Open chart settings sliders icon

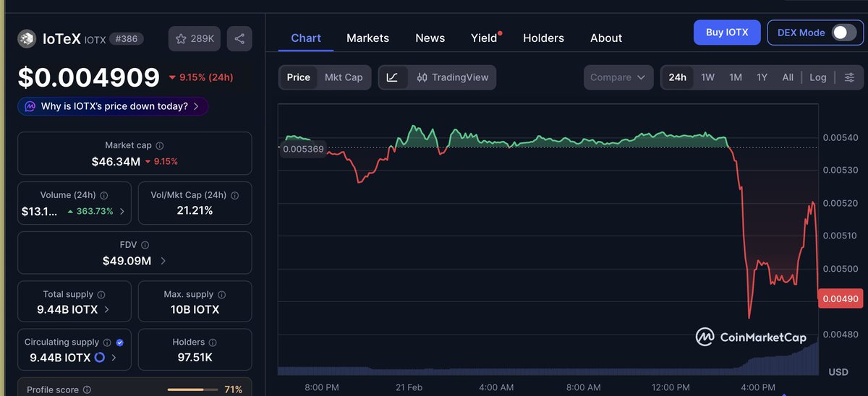[x=849, y=77]
